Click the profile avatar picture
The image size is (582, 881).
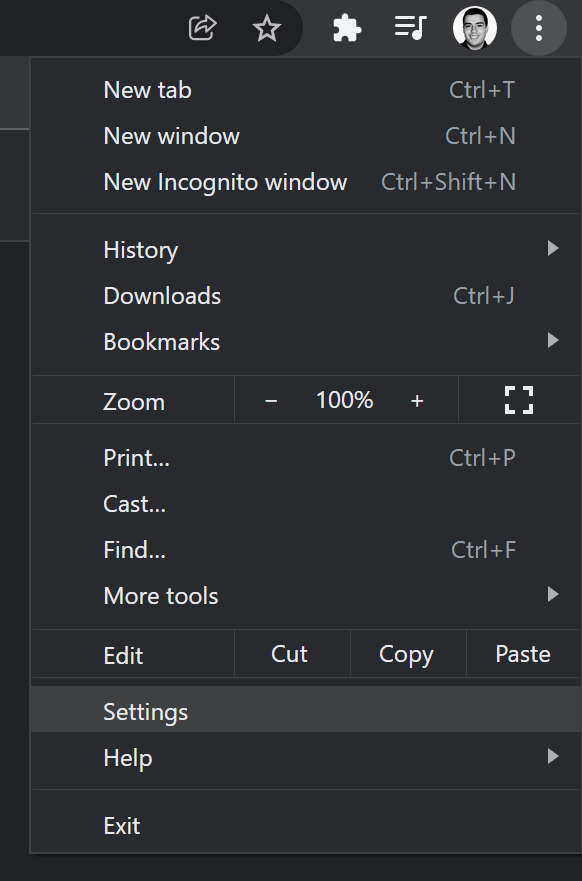475,28
